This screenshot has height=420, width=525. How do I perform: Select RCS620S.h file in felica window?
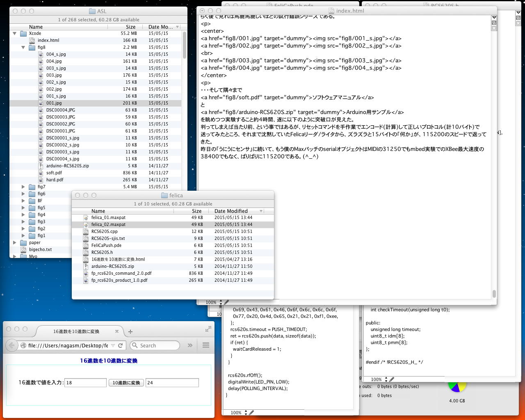tap(173, 253)
